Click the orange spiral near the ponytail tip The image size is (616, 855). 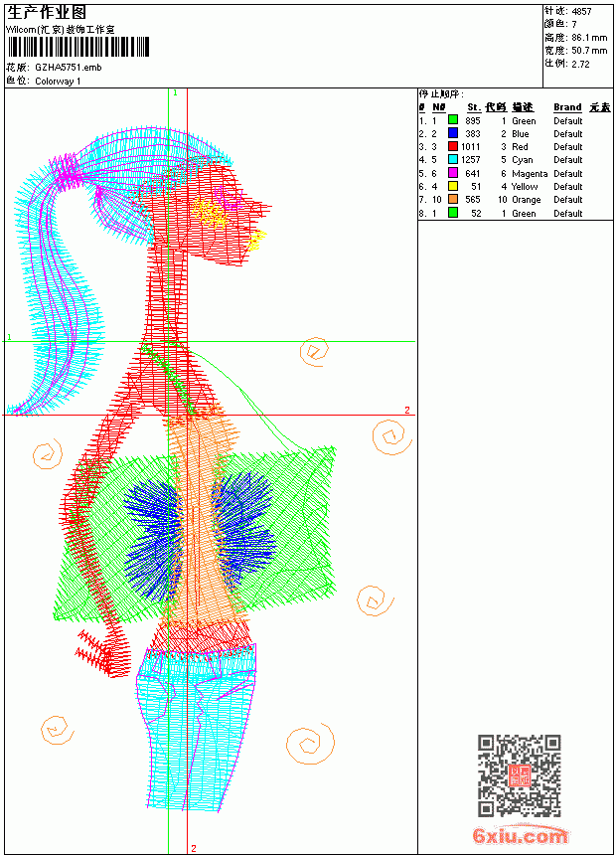tap(48, 455)
